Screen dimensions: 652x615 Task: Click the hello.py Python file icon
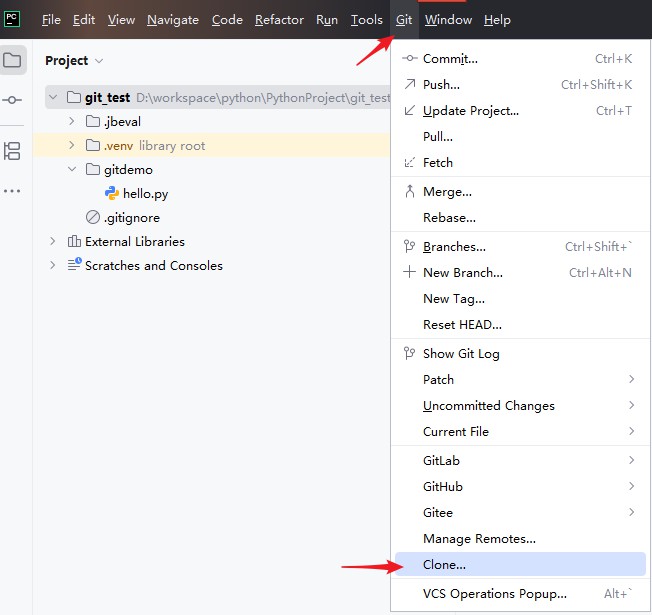coord(111,193)
